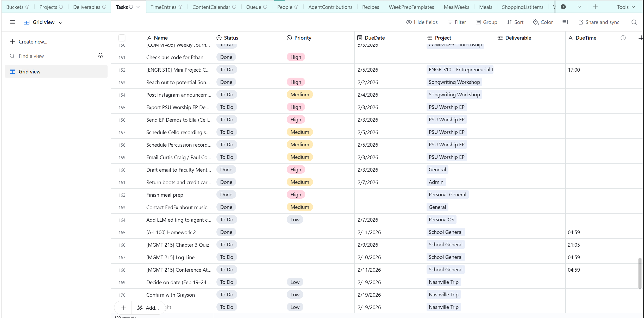Switch to the MealWeeks tab
This screenshot has width=644, height=318.
(x=456, y=7)
